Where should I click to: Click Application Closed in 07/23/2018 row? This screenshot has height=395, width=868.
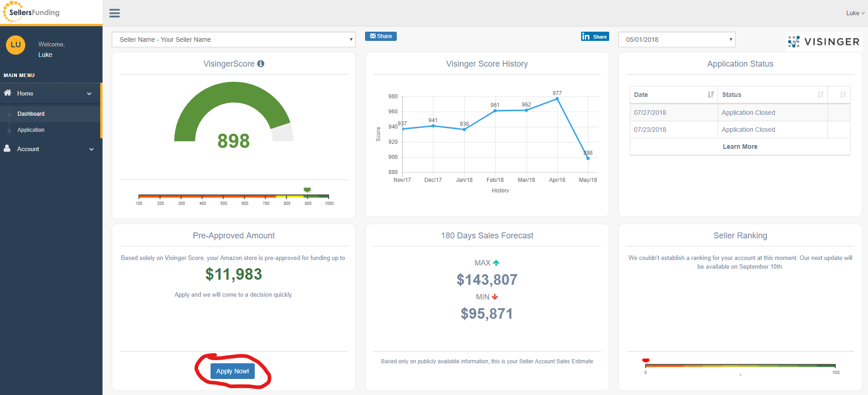pos(748,130)
